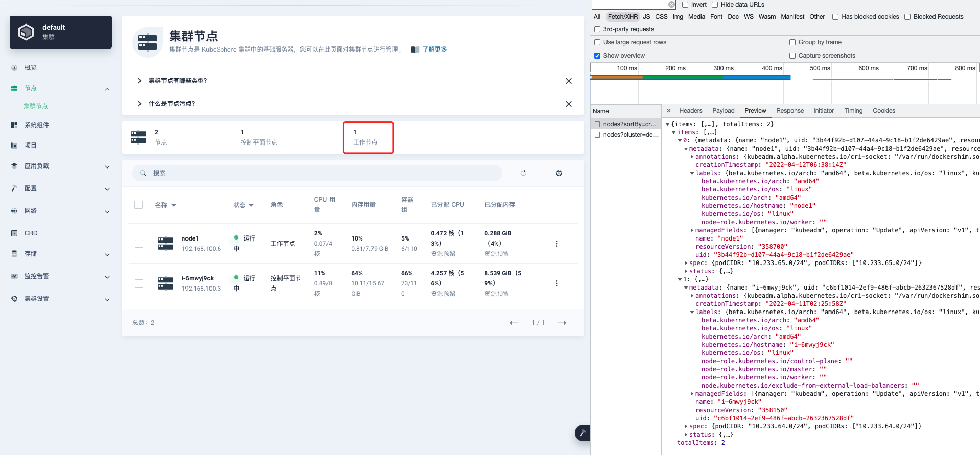Image resolution: width=980 pixels, height=455 pixels.
Task: Click the 网络 network sidebar icon
Action: point(14,211)
